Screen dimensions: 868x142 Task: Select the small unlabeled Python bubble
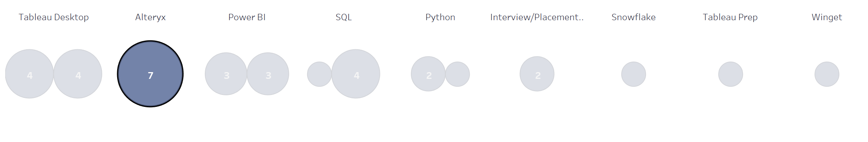point(458,74)
